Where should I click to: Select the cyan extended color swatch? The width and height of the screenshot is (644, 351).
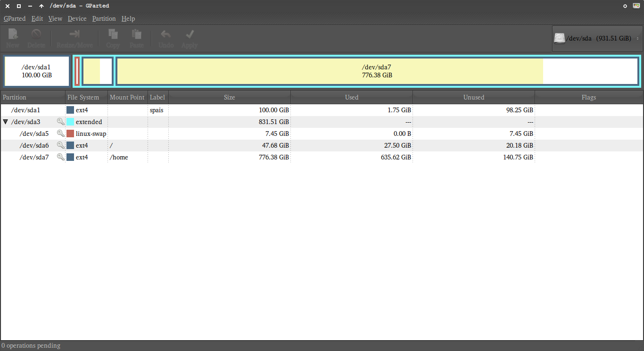click(70, 122)
